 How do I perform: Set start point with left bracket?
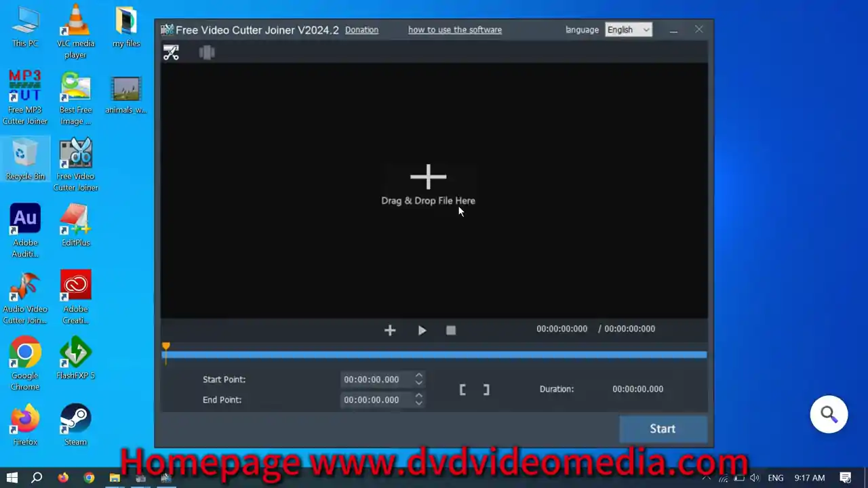462,389
